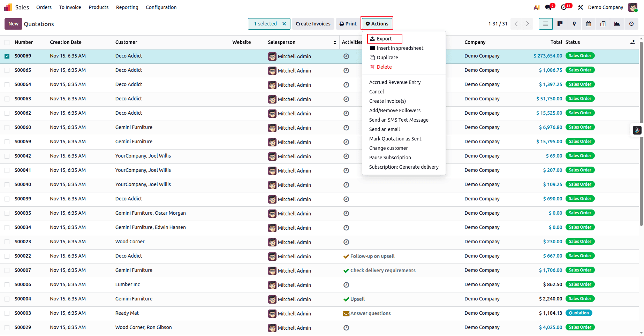
Task: Create a new quotation with New button
Action: pyautogui.click(x=13, y=24)
